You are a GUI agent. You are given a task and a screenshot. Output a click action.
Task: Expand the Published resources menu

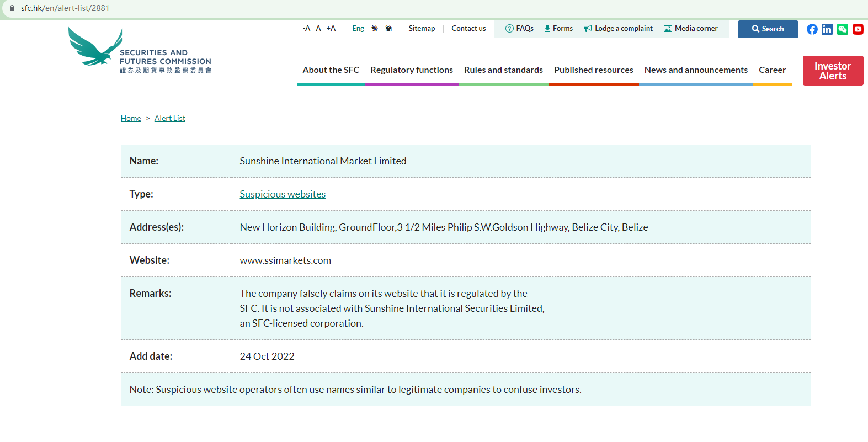(593, 70)
